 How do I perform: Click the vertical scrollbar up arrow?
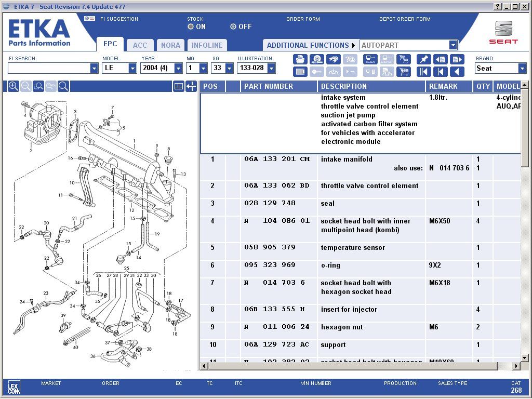click(525, 85)
